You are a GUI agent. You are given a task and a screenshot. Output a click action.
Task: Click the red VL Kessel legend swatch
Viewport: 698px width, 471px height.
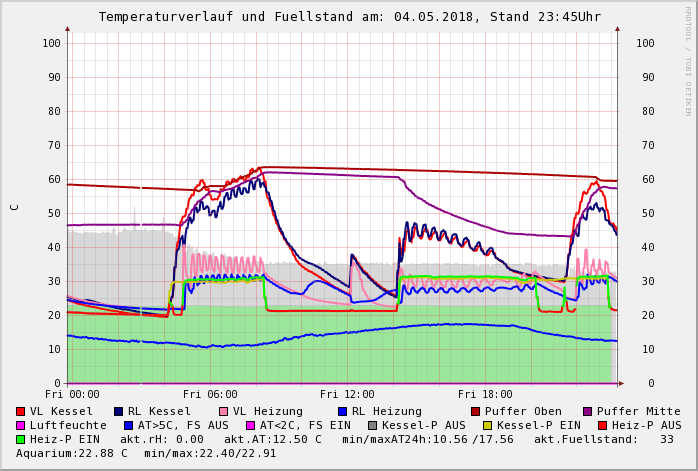tap(21, 411)
